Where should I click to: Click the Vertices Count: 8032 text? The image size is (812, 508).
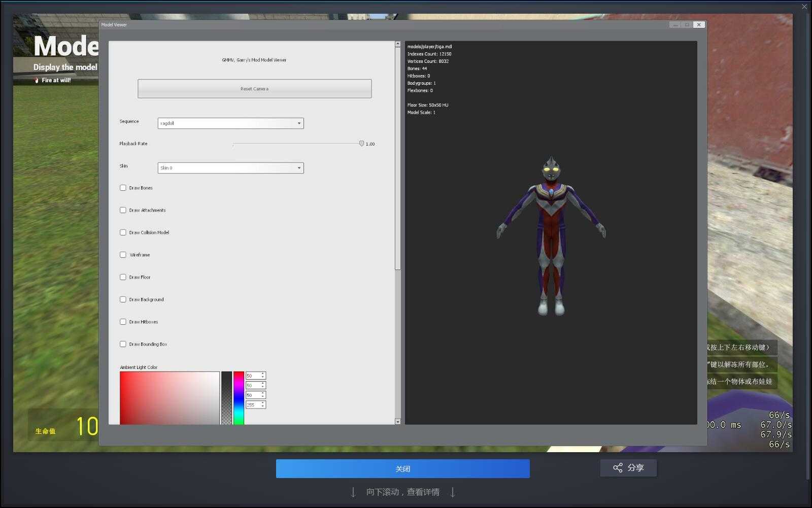[428, 61]
